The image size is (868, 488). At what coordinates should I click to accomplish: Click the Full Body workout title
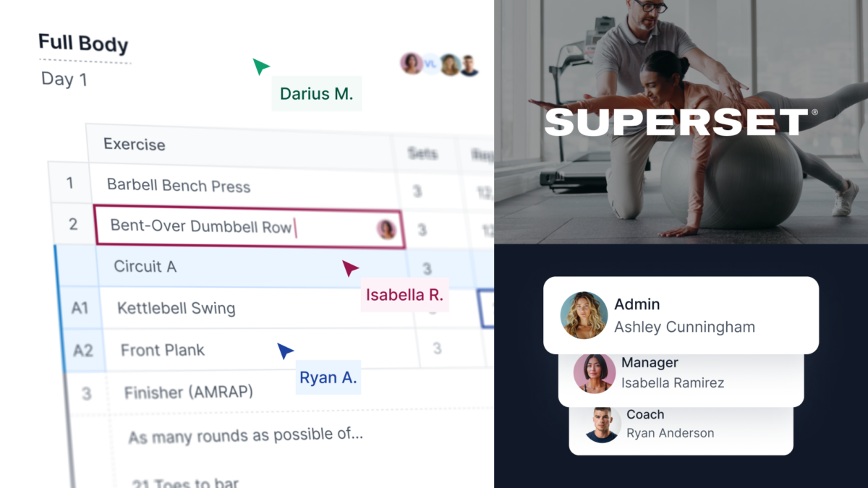(x=83, y=43)
